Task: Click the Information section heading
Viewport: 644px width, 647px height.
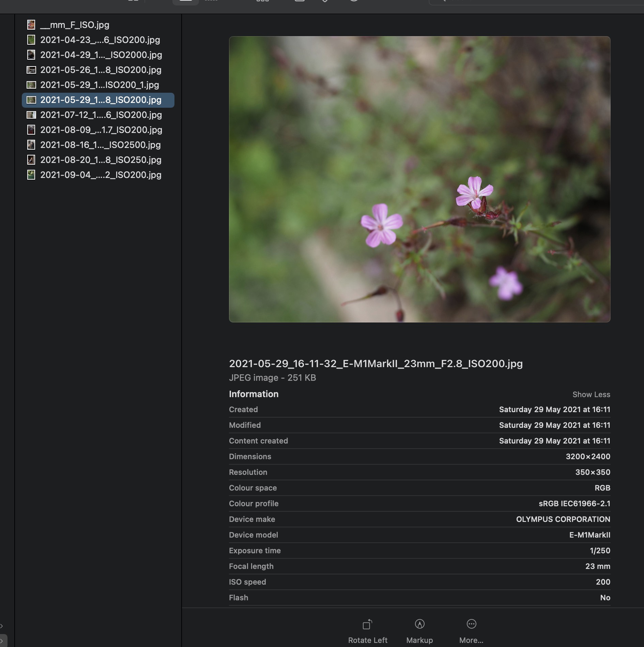Action: click(x=254, y=394)
